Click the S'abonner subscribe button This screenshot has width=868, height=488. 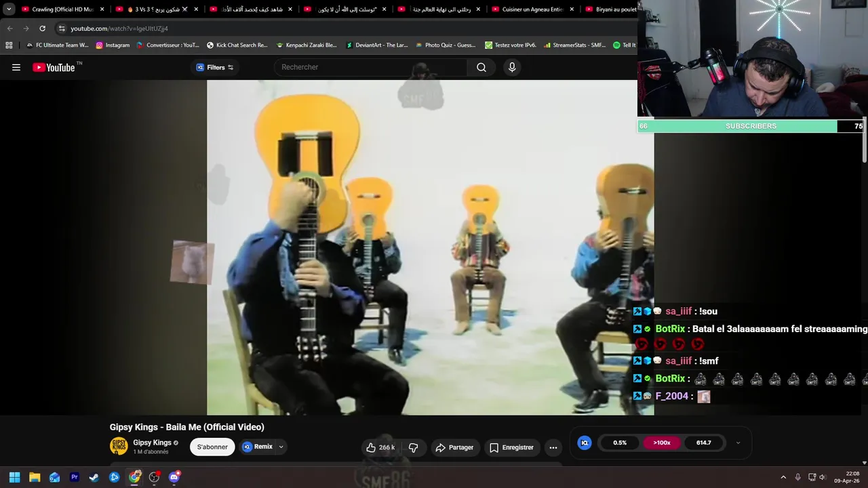pos(212,447)
